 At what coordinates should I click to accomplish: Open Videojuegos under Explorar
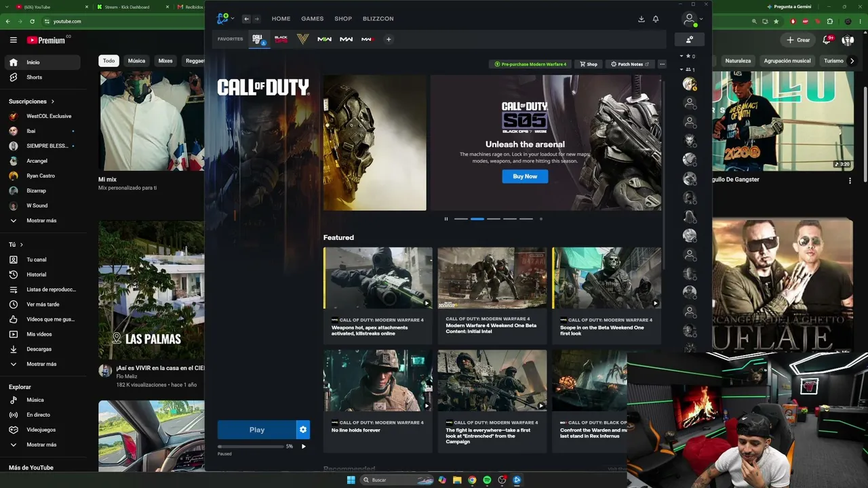[x=42, y=430]
